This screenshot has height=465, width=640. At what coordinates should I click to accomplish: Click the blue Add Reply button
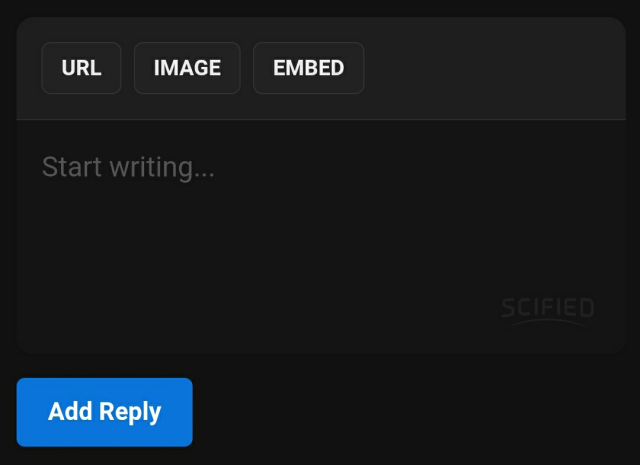(104, 412)
